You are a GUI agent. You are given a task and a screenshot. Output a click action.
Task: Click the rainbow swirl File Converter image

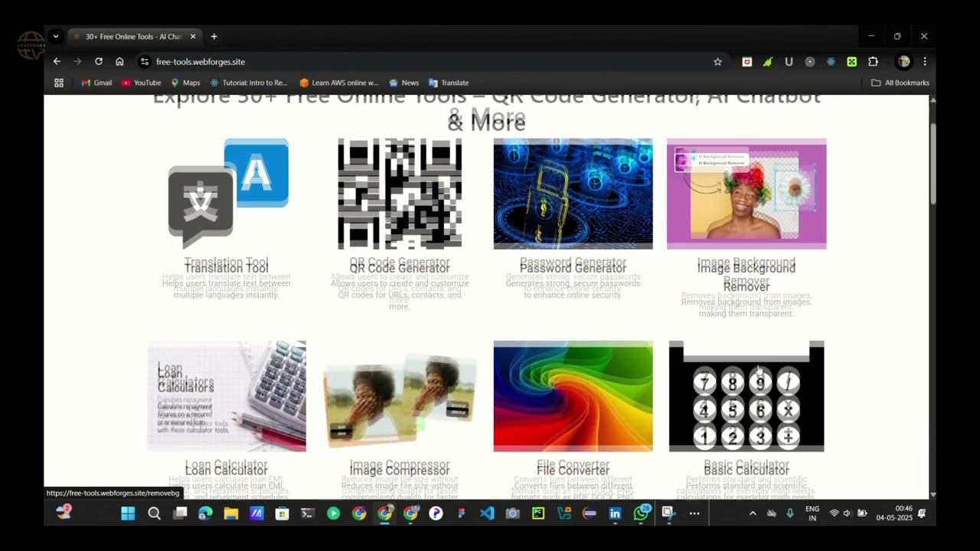coord(573,396)
